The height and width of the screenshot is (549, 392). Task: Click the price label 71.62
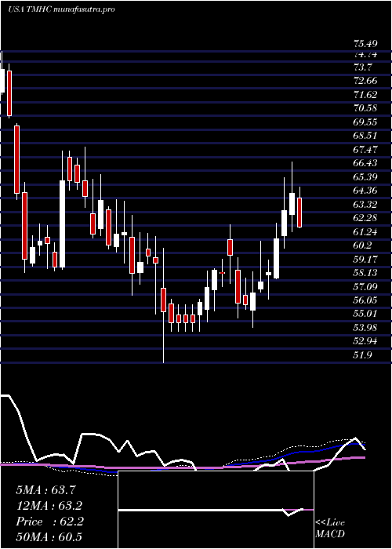point(365,95)
